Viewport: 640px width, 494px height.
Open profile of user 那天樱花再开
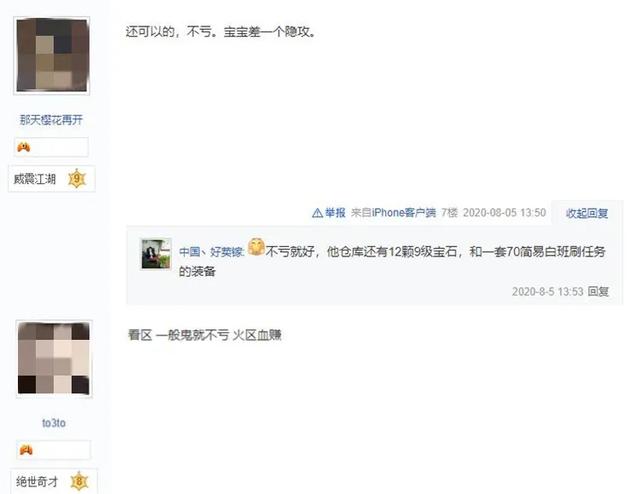[51, 120]
